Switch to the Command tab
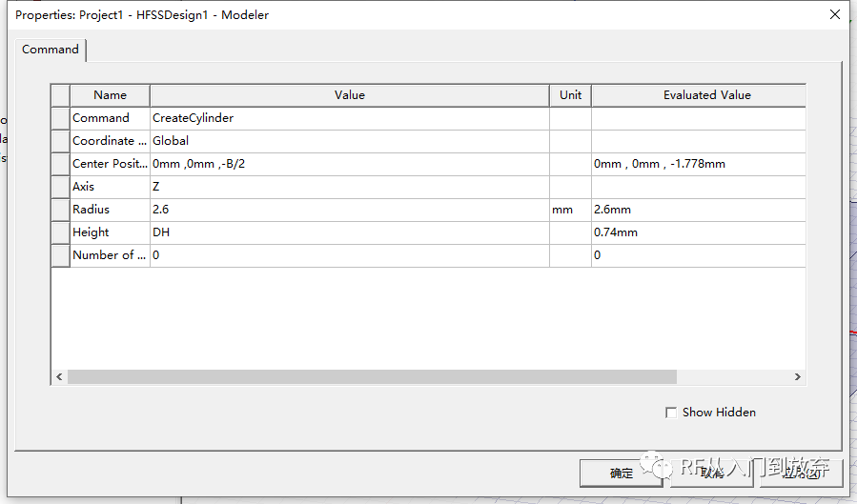857x504 pixels. click(51, 50)
